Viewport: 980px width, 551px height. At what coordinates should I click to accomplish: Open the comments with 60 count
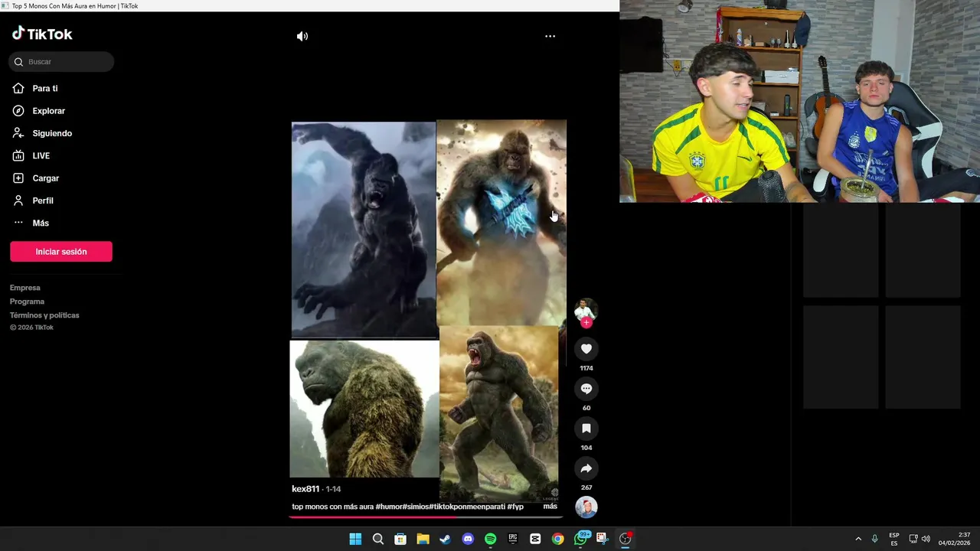[586, 389]
